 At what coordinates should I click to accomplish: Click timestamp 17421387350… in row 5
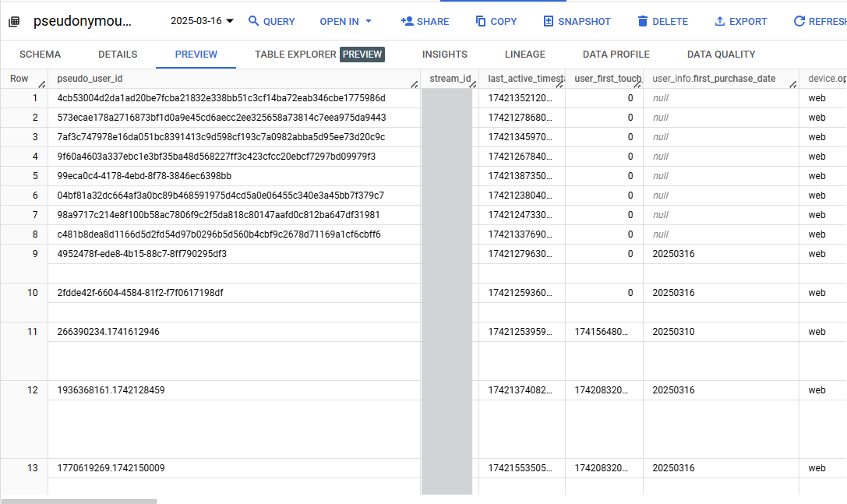pos(521,176)
